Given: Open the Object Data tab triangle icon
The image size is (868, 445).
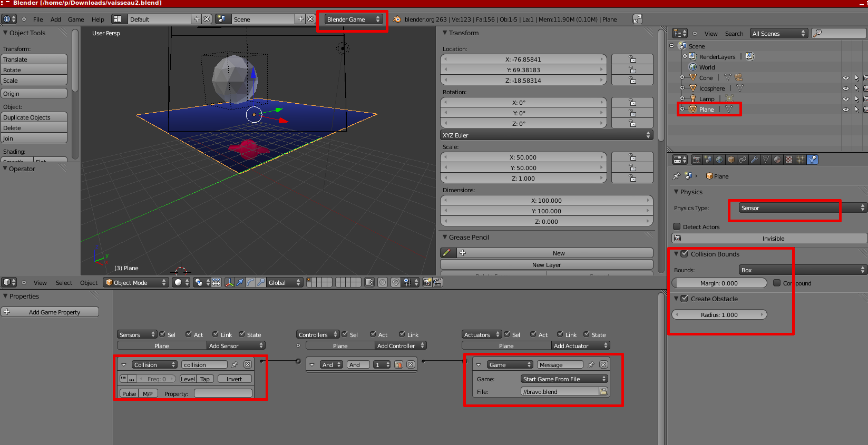Looking at the screenshot, I should tap(766, 160).
